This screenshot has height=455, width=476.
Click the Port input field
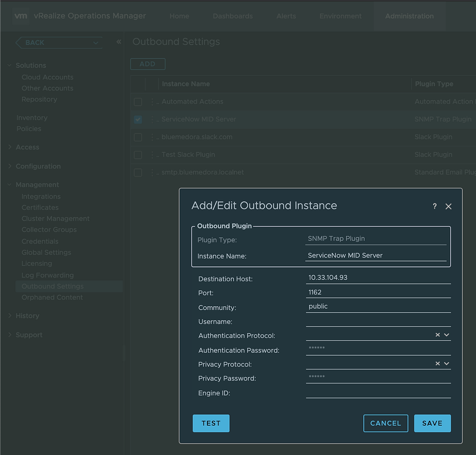click(x=378, y=292)
